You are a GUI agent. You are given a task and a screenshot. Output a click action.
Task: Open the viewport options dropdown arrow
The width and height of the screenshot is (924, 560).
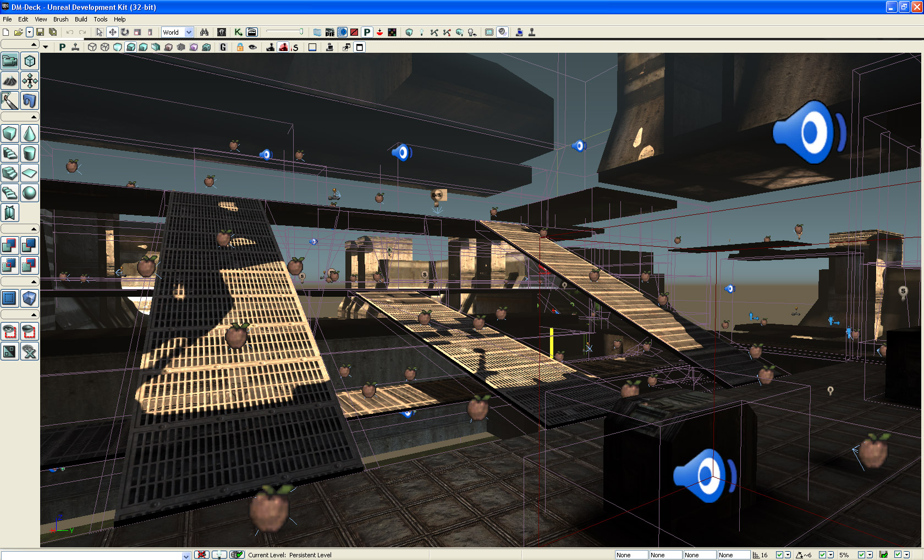[46, 47]
